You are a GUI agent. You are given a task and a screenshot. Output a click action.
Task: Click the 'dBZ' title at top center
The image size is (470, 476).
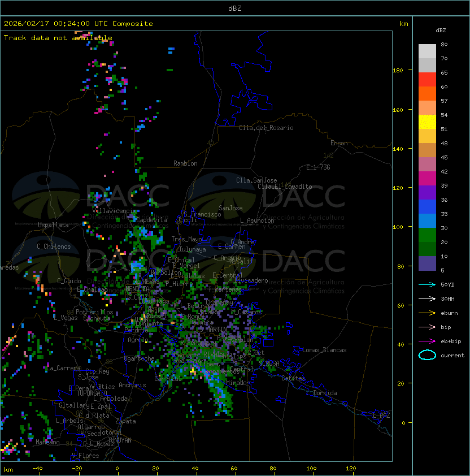[235, 8]
